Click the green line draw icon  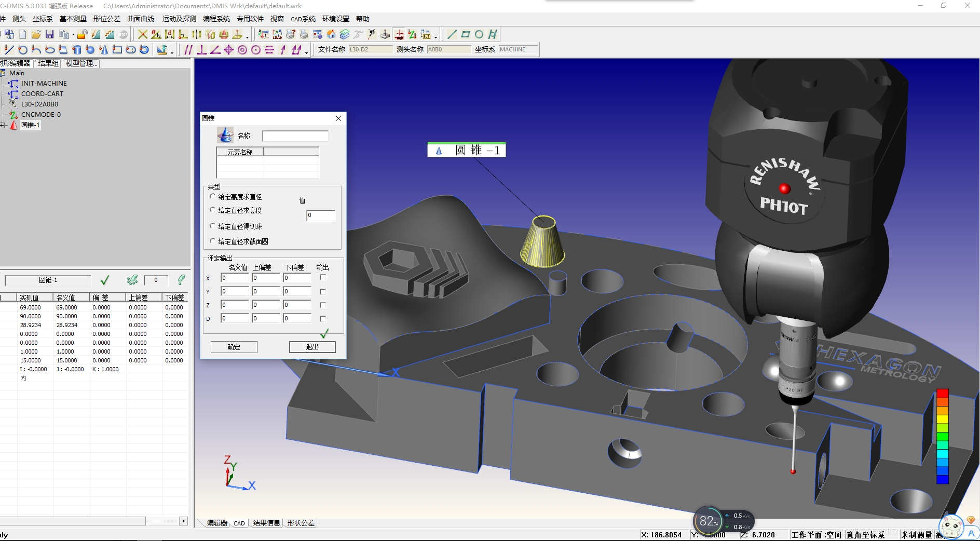pos(452,34)
